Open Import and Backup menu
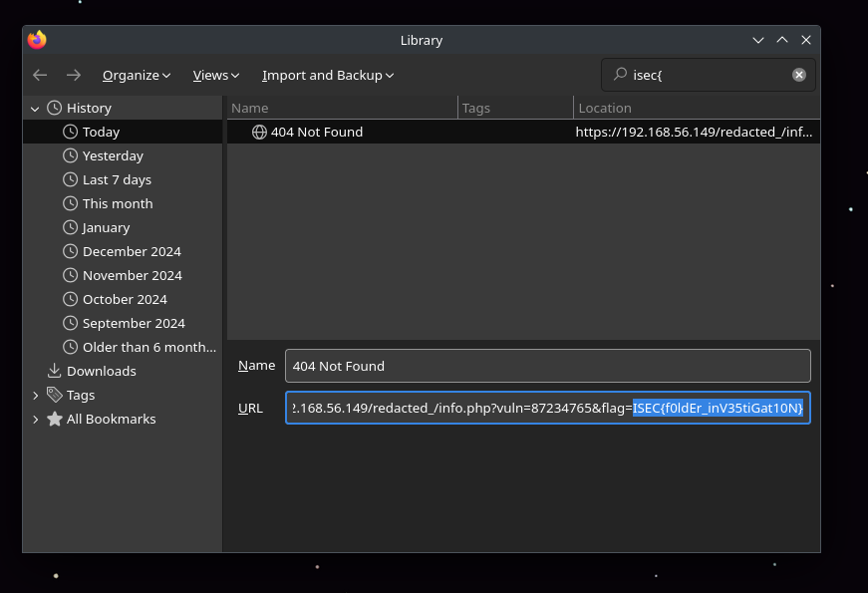868x593 pixels. (328, 75)
